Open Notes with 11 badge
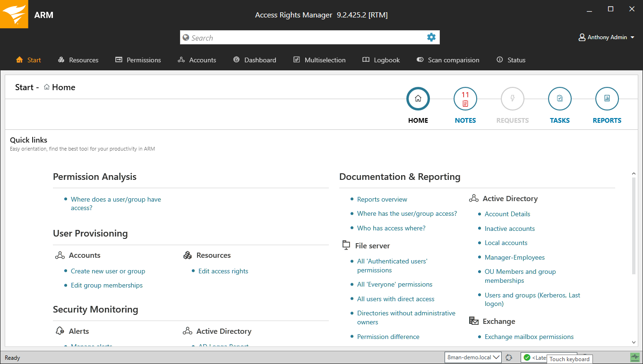This screenshot has height=364, width=643. point(465,99)
